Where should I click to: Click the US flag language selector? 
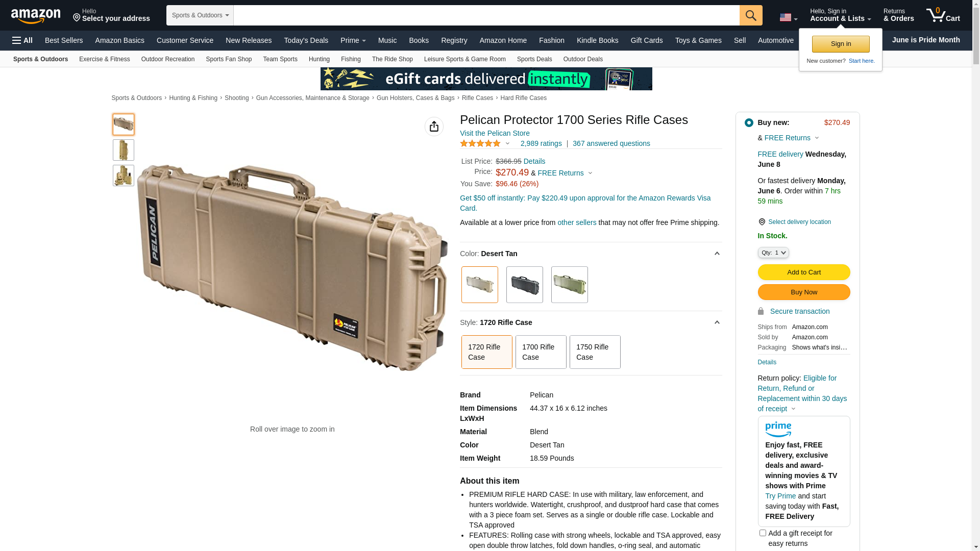789,17
